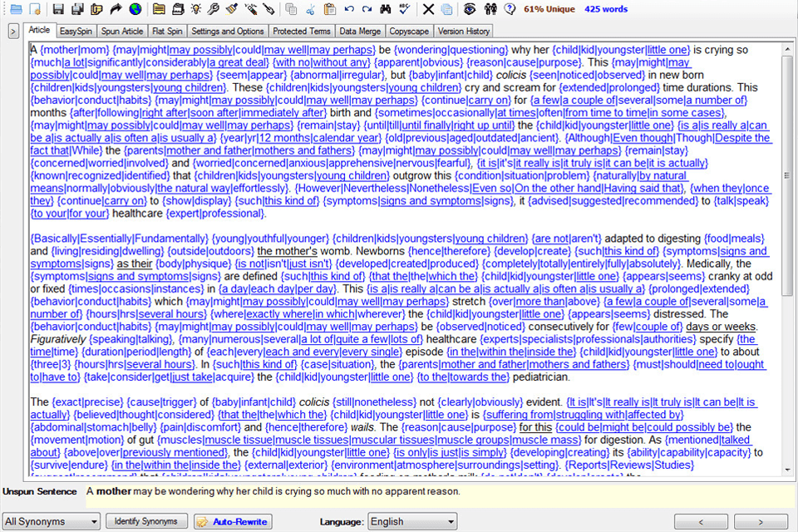The image size is (798, 532).
Task: Go to next sentence with > button
Action: (761, 522)
